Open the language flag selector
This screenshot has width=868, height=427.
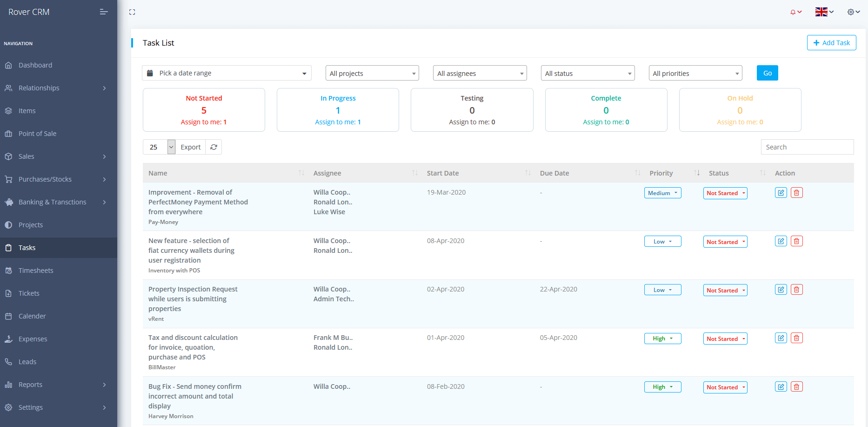pos(824,12)
